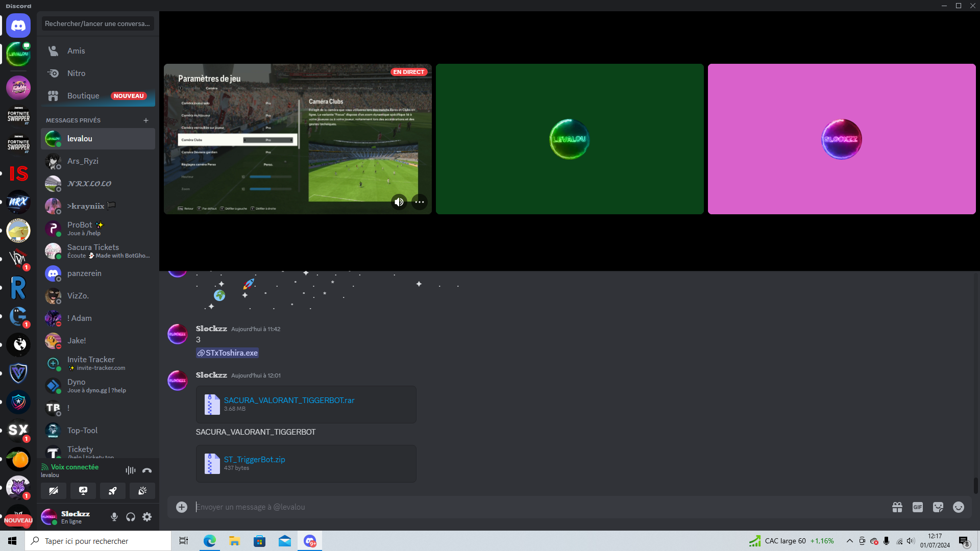Open the soundboard panel
The width and height of the screenshot is (980, 551).
coord(142,491)
